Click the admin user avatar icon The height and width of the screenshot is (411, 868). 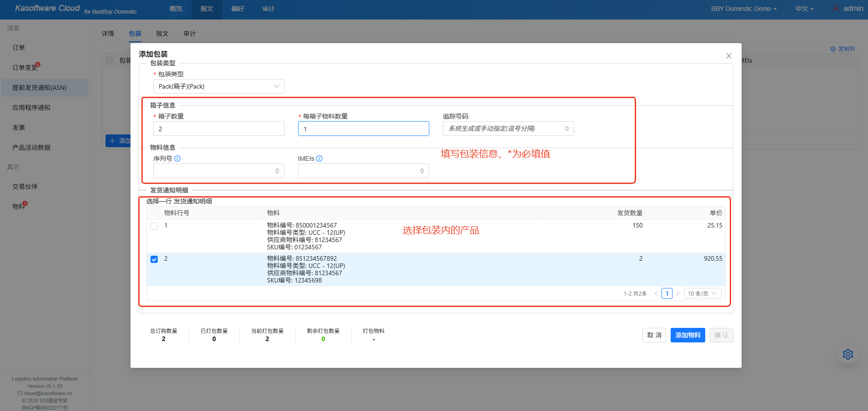point(835,8)
